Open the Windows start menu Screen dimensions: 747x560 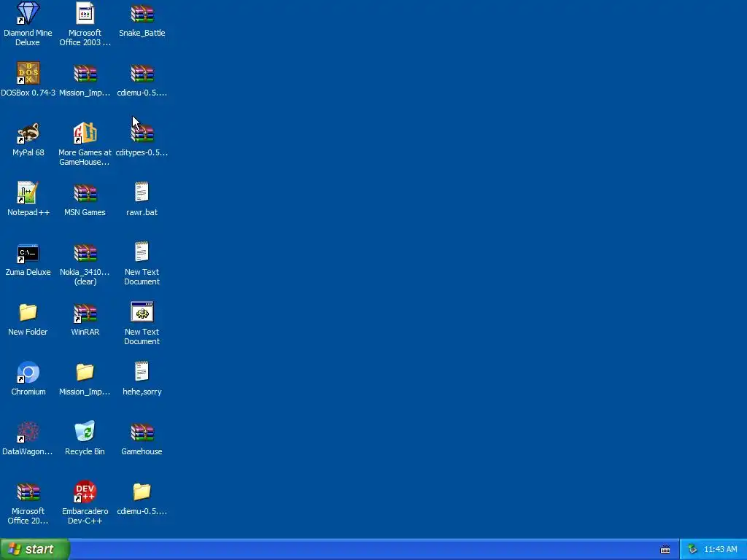35,549
